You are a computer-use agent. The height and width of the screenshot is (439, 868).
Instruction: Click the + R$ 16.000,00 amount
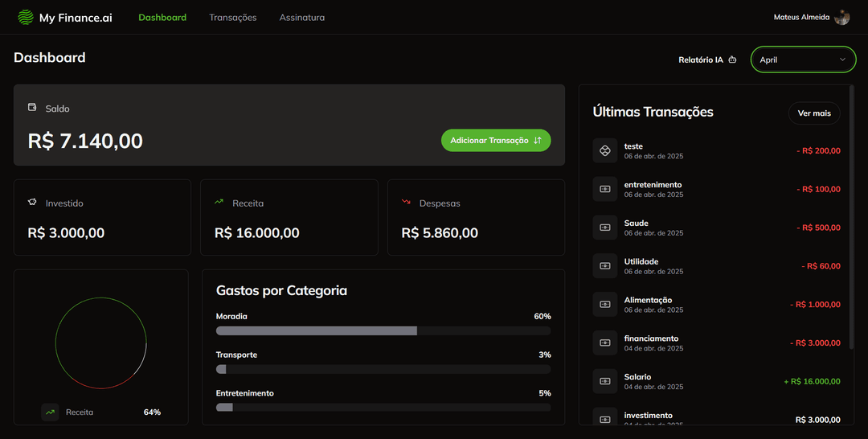(812, 381)
